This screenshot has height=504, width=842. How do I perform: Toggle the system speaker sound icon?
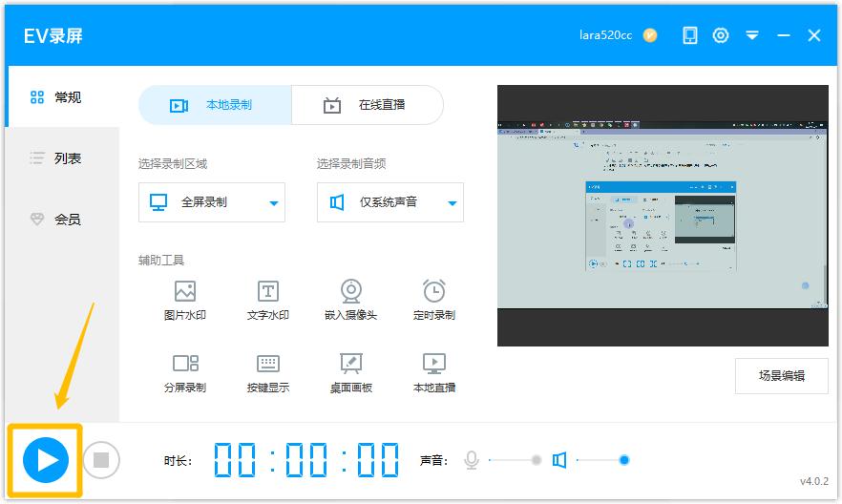coord(559,460)
